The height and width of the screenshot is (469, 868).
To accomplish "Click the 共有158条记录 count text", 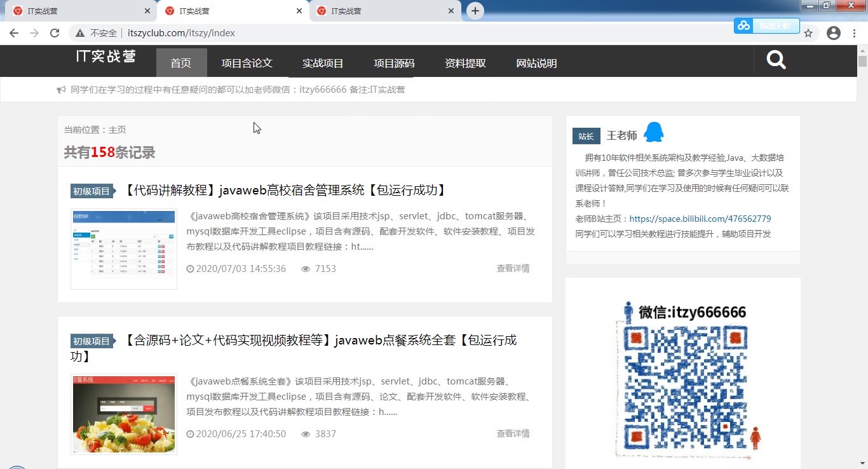I will (109, 153).
